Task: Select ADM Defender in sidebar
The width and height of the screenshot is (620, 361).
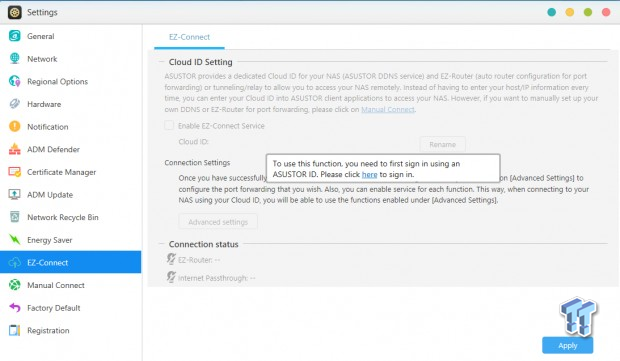Action: tap(70, 149)
